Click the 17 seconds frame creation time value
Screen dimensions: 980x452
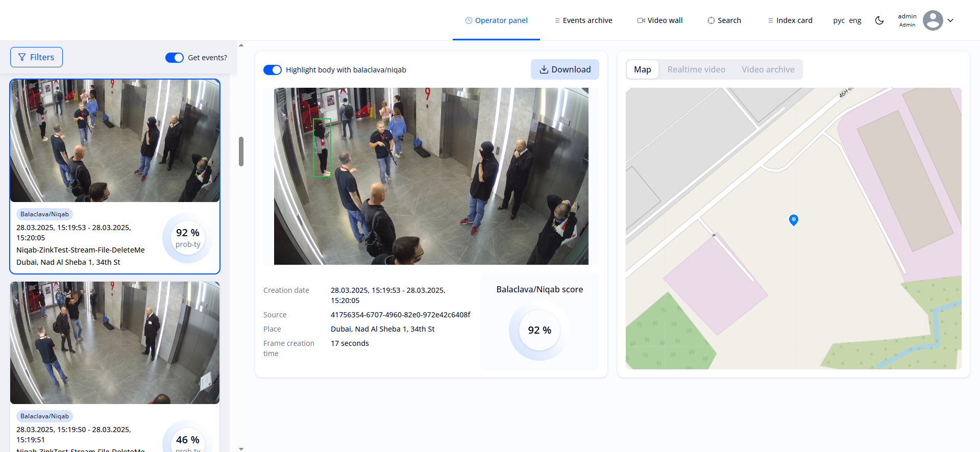350,343
